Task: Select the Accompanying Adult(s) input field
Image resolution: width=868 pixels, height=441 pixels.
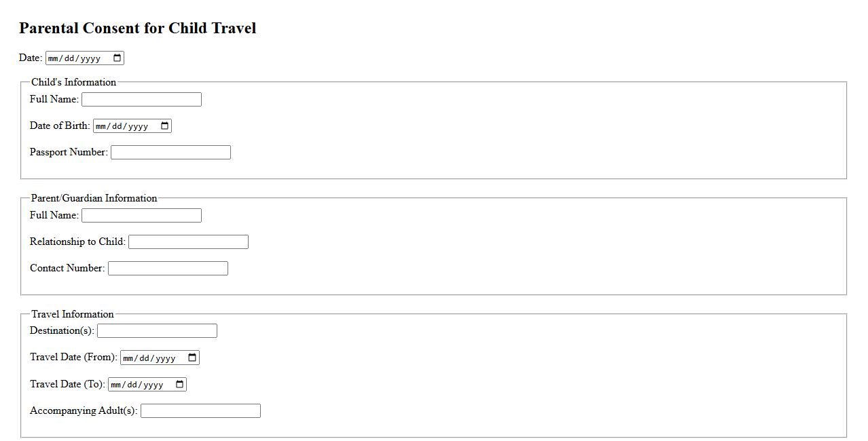Action: coord(200,411)
